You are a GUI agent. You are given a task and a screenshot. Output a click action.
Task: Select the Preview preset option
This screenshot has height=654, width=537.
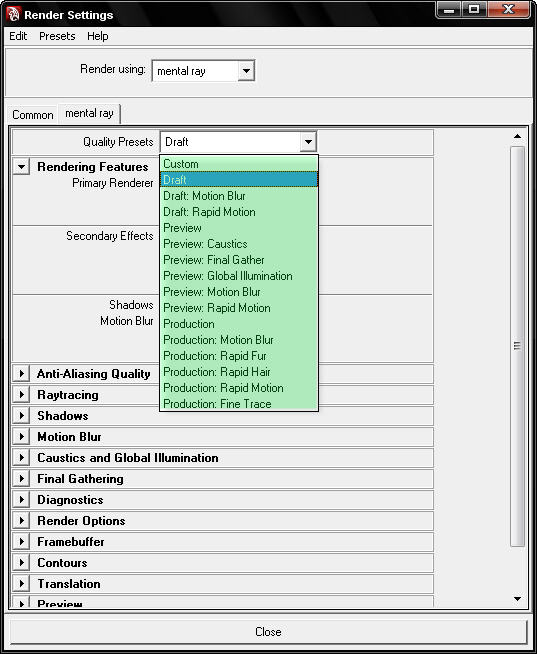point(239,228)
